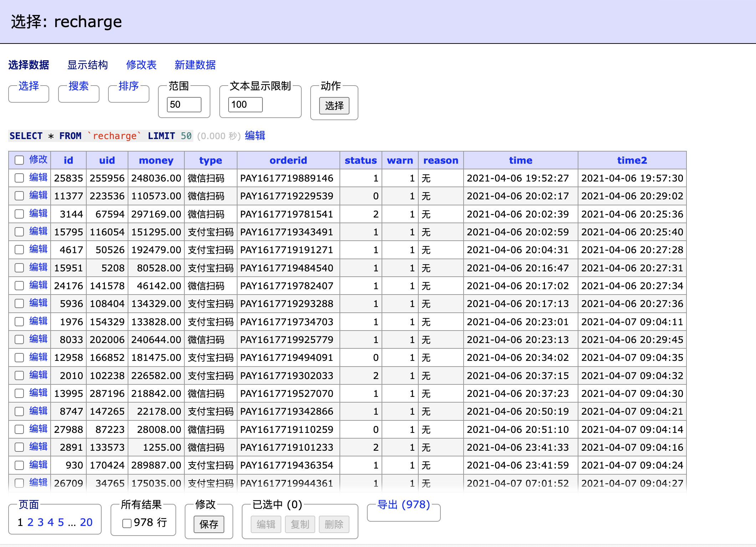Sort by the time2 column header
This screenshot has height=547, width=756.
pyautogui.click(x=632, y=160)
